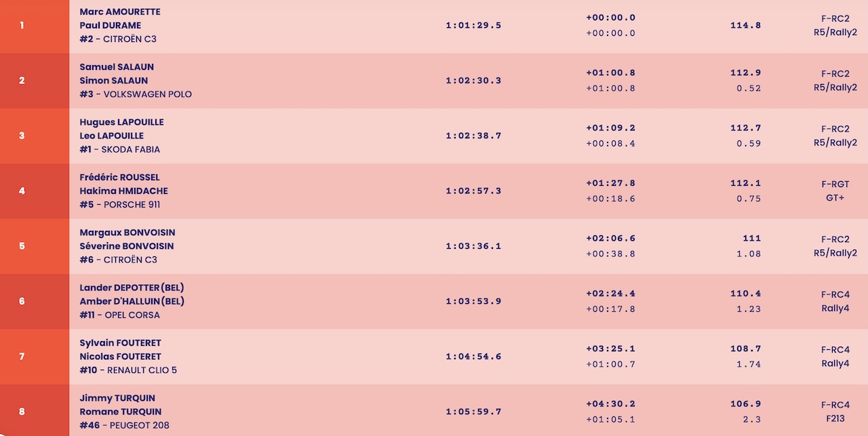Click #46 - PEUGEOT 208 car label
Screen dimensions: 868x436
tap(124, 426)
